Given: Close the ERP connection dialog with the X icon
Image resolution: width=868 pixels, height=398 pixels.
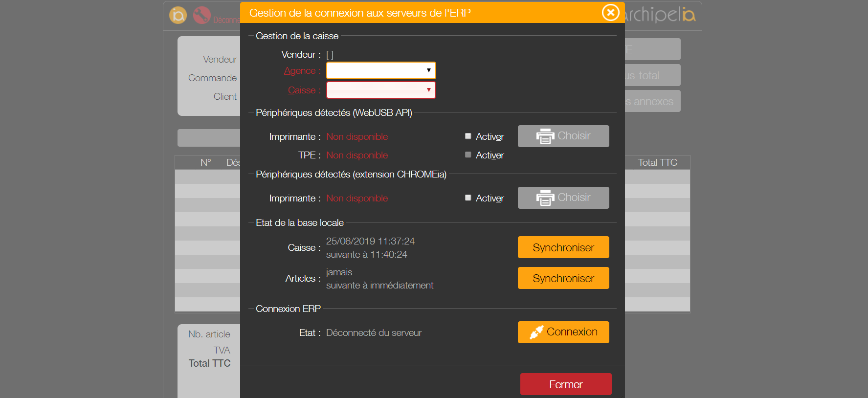Looking at the screenshot, I should (x=610, y=13).
